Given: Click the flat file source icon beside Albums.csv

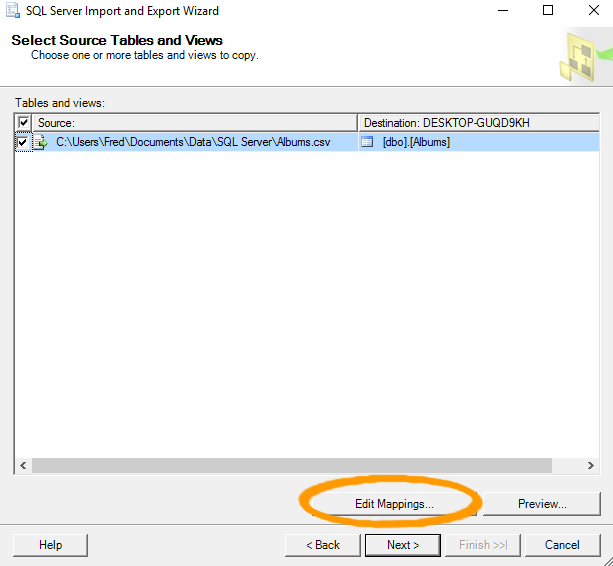Looking at the screenshot, I should coord(41,142).
